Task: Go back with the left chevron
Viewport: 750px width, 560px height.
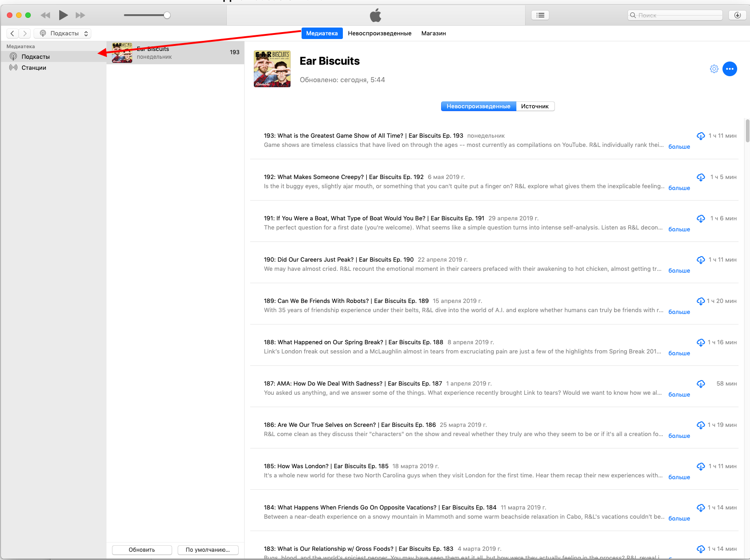Action: 12,33
